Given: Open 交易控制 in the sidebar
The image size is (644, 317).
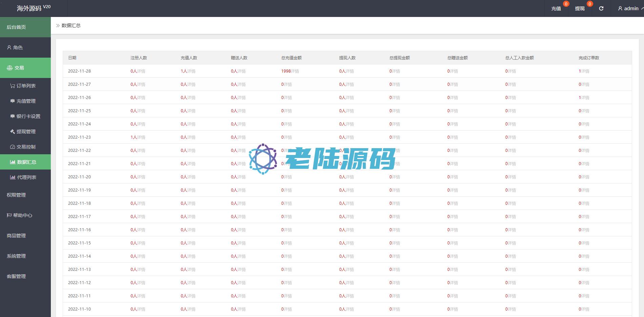Looking at the screenshot, I should (26, 147).
